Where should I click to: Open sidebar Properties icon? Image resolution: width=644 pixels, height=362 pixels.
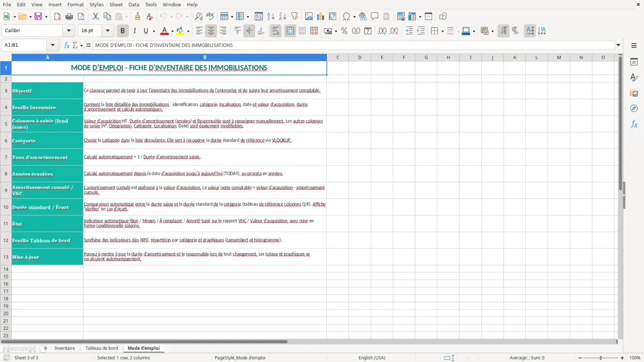coord(634,62)
